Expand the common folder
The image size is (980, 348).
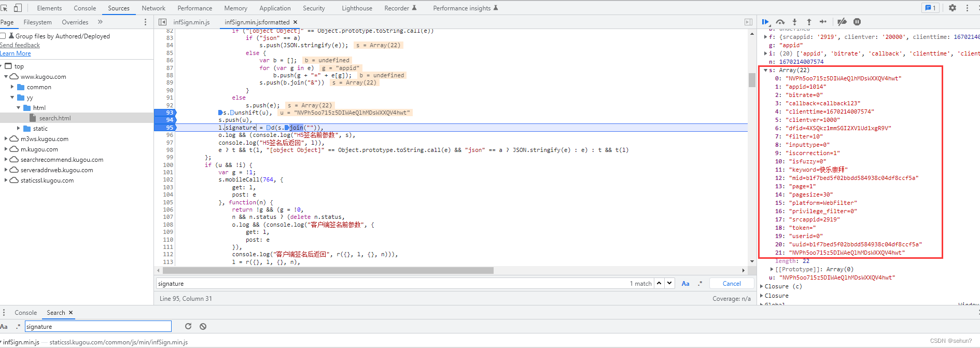(12, 87)
